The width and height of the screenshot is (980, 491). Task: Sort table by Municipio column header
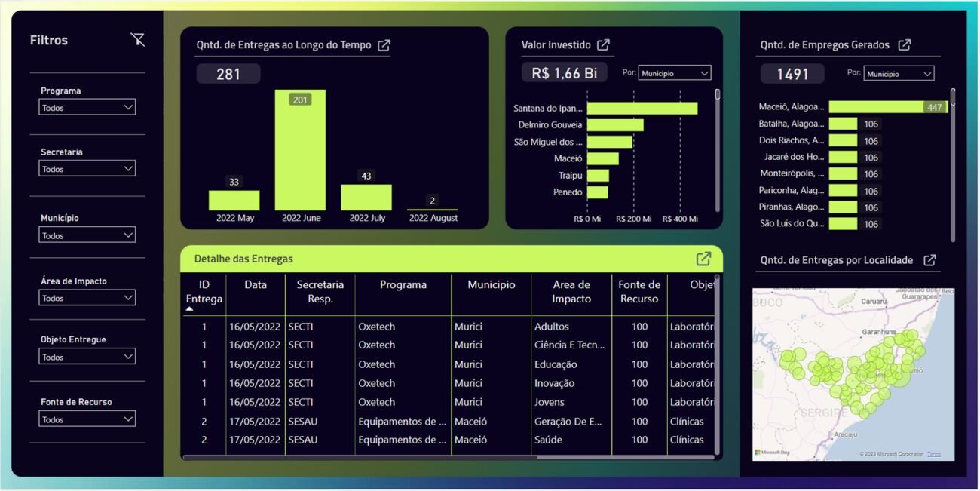pos(492,285)
